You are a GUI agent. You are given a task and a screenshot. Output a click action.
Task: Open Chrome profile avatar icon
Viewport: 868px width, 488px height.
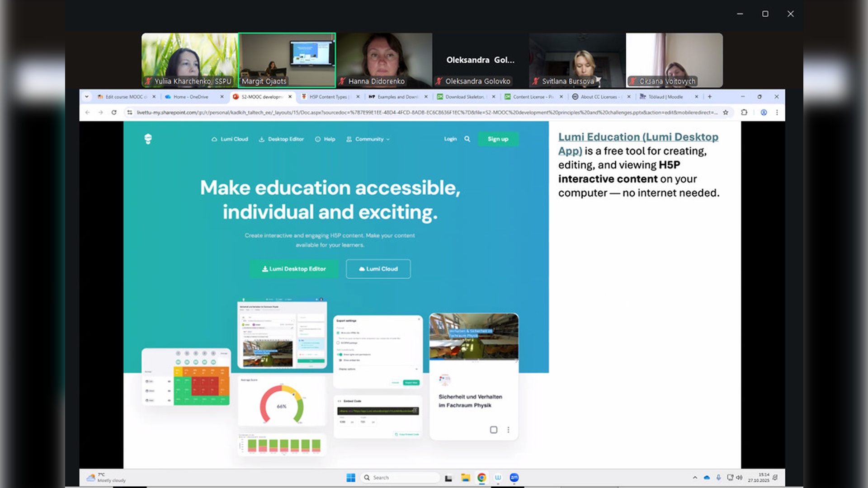764,113
